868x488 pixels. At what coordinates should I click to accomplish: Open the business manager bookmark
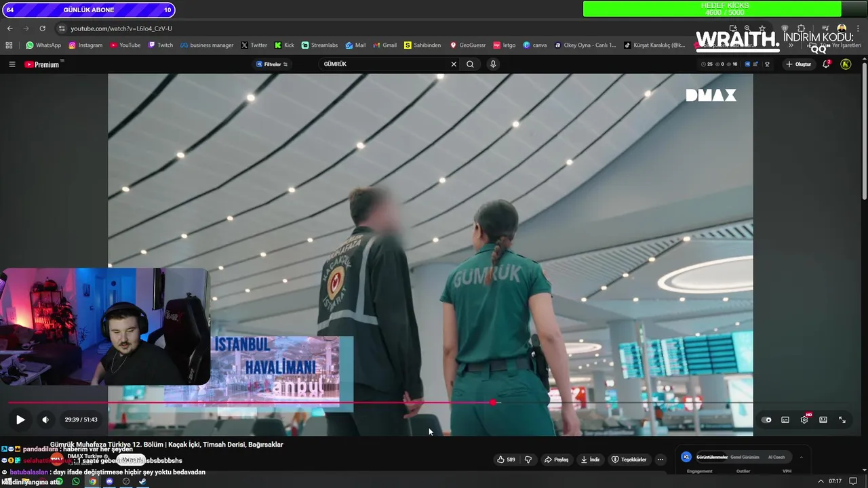[x=207, y=45]
